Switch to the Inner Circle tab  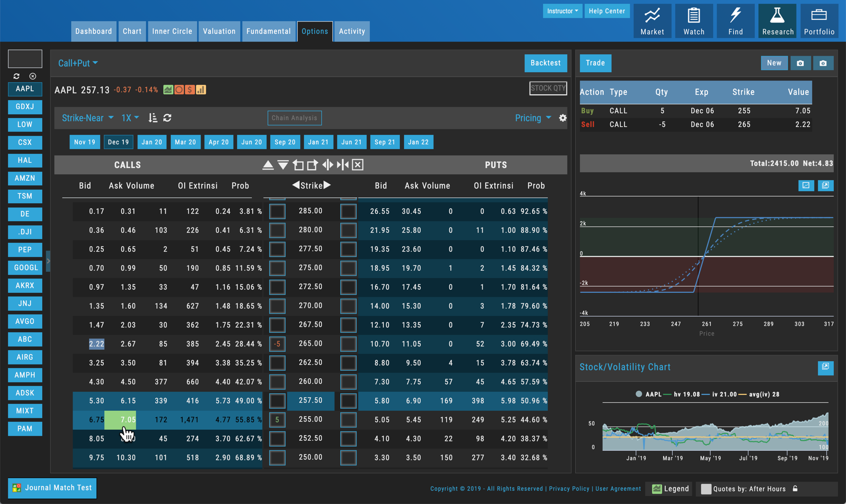click(x=172, y=31)
